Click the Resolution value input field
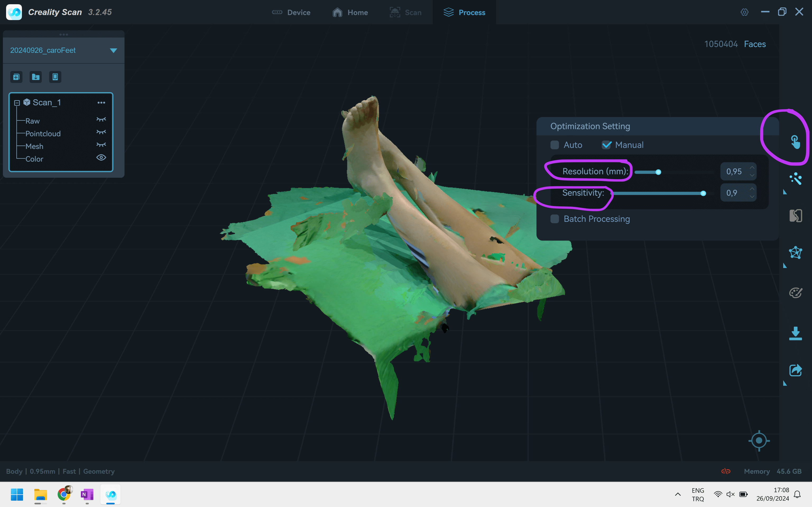The width and height of the screenshot is (812, 507). coord(734,171)
